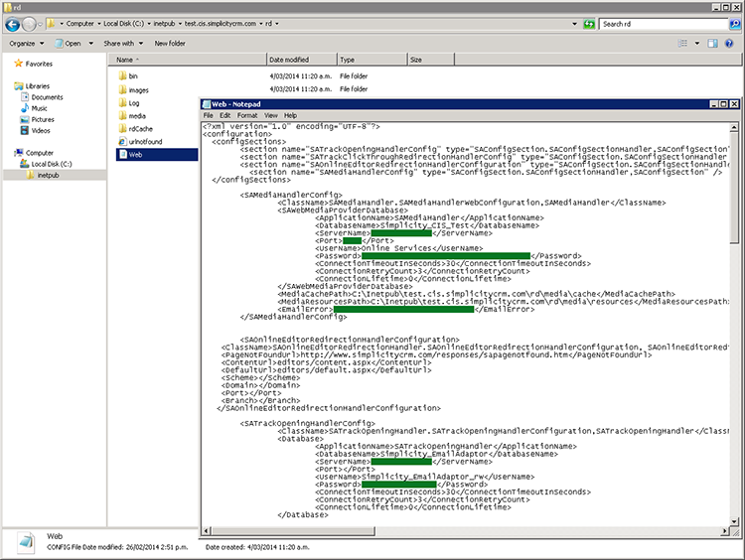Viewport: 745px width, 560px height.
Task: Click Local Disk (C:) address bar segment
Action: (x=123, y=24)
